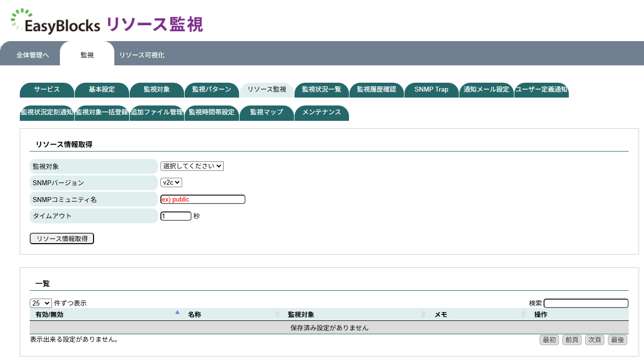Image resolution: width=644 pixels, height=361 pixels.
Task: Switch to the リソース可視化 tab
Action: 142,55
